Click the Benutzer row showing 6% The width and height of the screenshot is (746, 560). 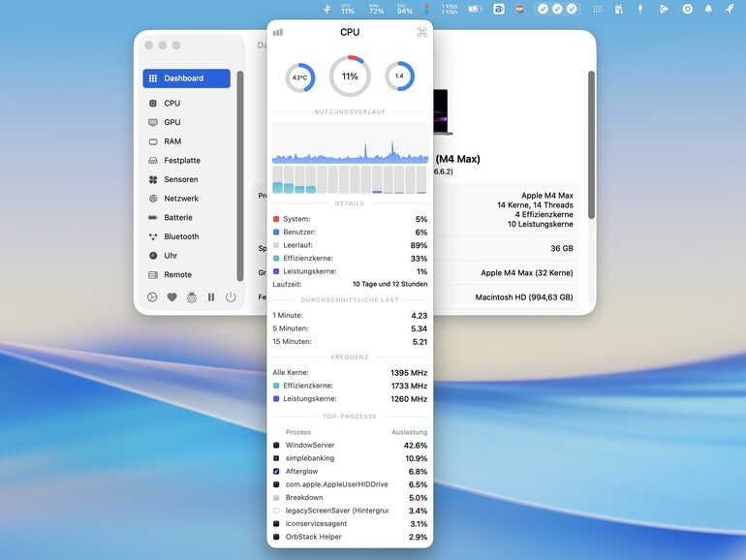[350, 233]
